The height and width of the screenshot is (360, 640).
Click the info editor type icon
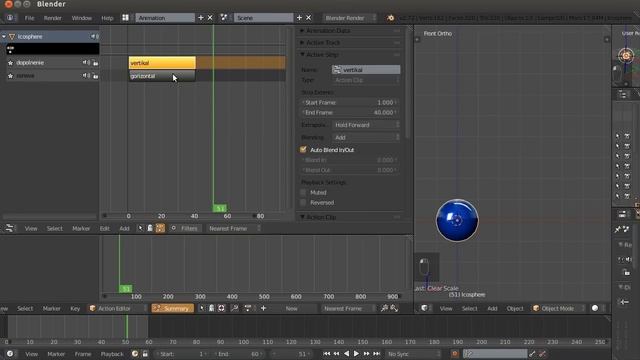[x=10, y=18]
